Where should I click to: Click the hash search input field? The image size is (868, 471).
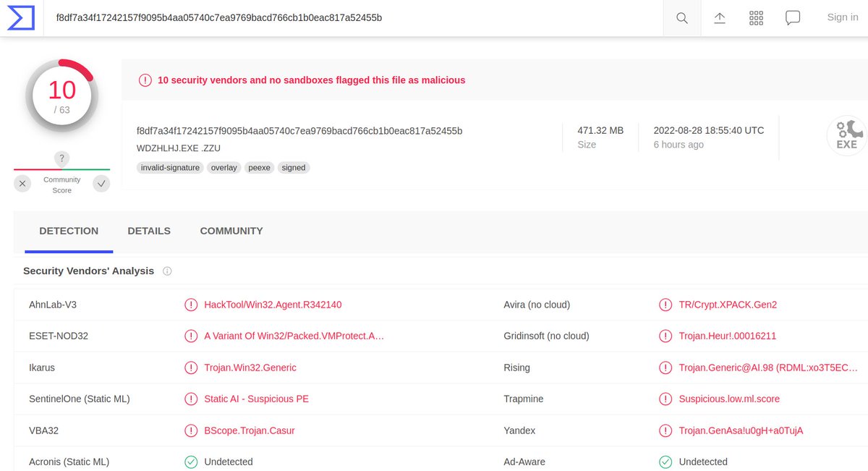point(354,17)
